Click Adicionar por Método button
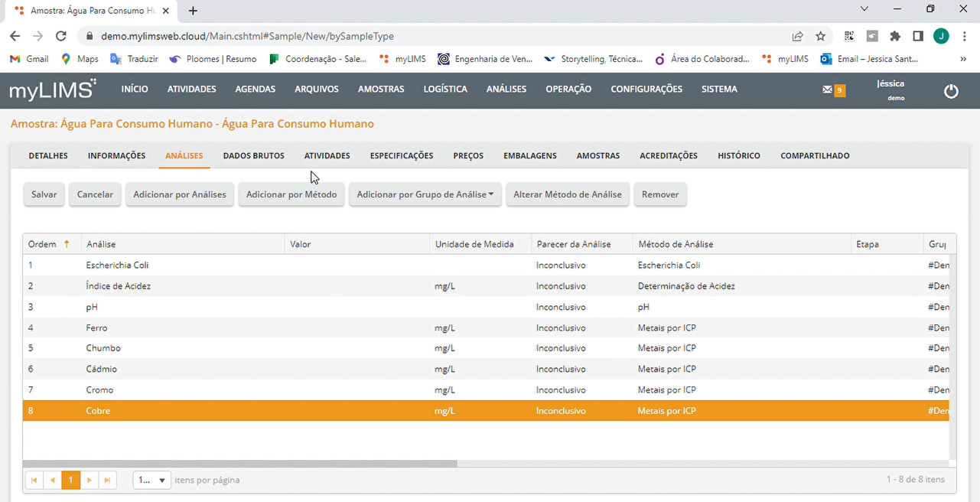Viewport: 980px width, 502px height. (x=291, y=194)
